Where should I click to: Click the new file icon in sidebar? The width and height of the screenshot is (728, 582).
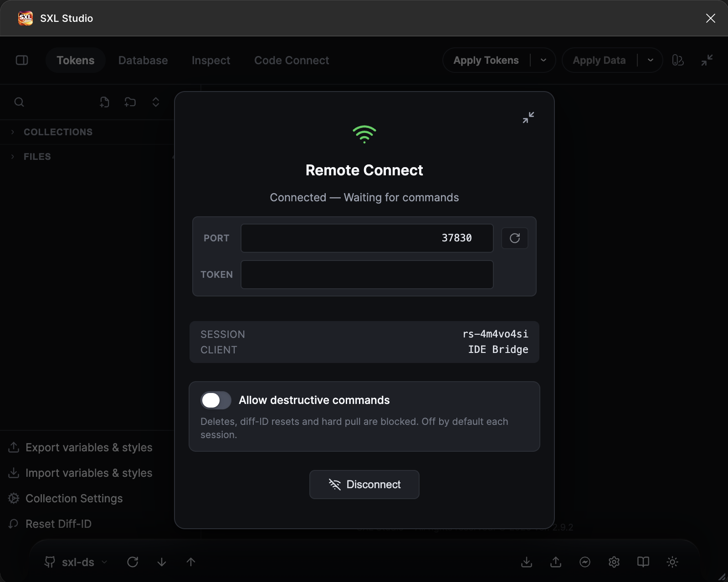coord(104,102)
